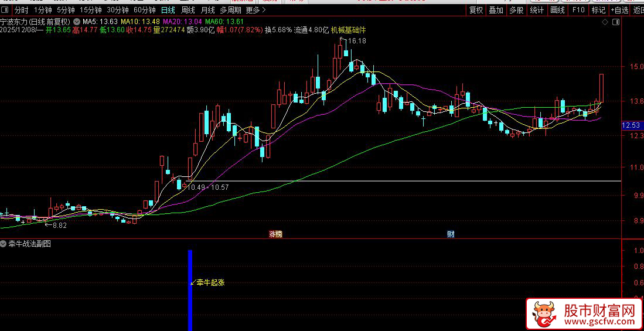Open the 多股 multi-stock view
This screenshot has height=331, width=644.
point(516,11)
